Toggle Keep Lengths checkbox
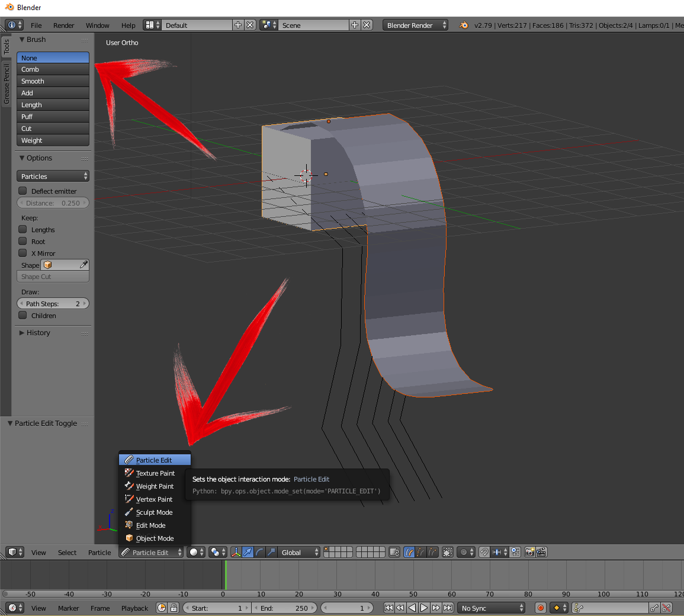This screenshot has height=616, width=684. [23, 229]
